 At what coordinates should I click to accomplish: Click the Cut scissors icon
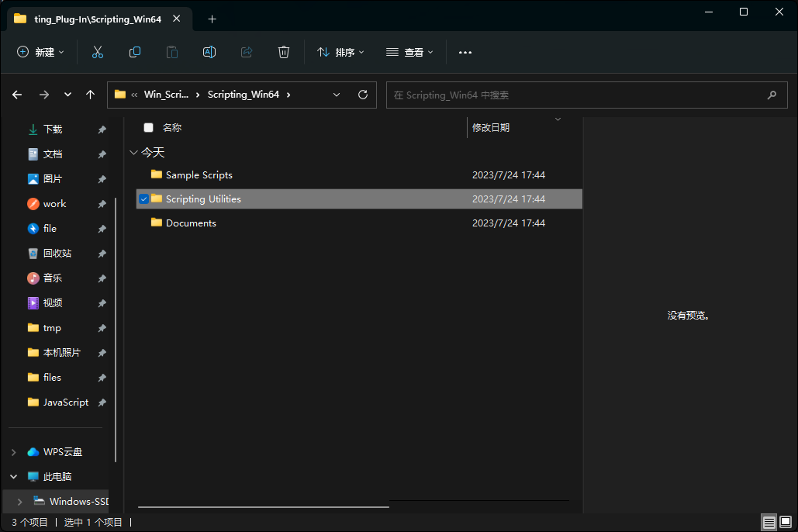click(98, 52)
